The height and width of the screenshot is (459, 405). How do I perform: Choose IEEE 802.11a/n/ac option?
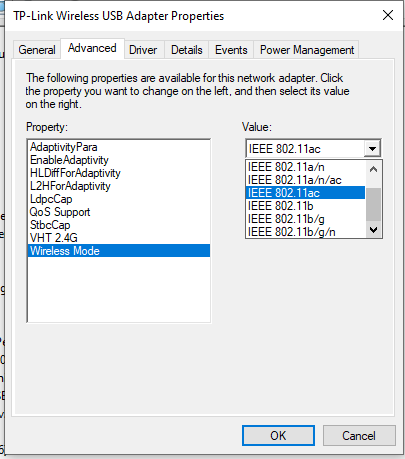point(305,180)
